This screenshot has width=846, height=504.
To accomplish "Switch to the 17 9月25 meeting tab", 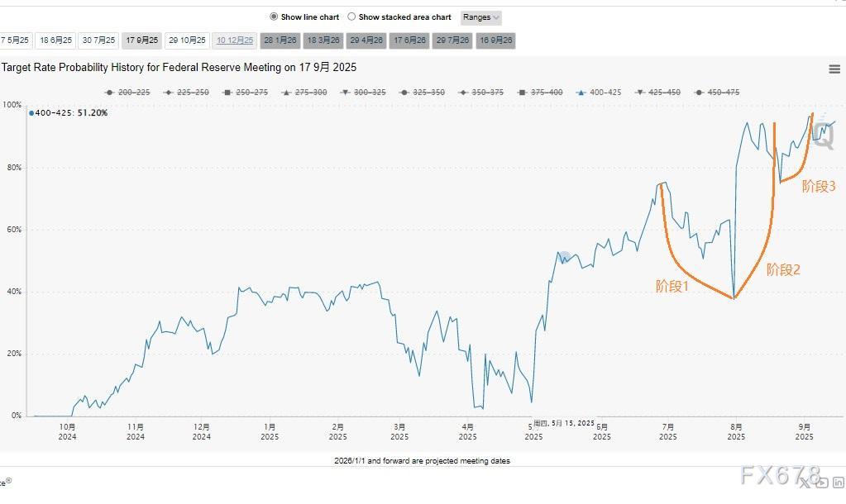I will [x=142, y=40].
